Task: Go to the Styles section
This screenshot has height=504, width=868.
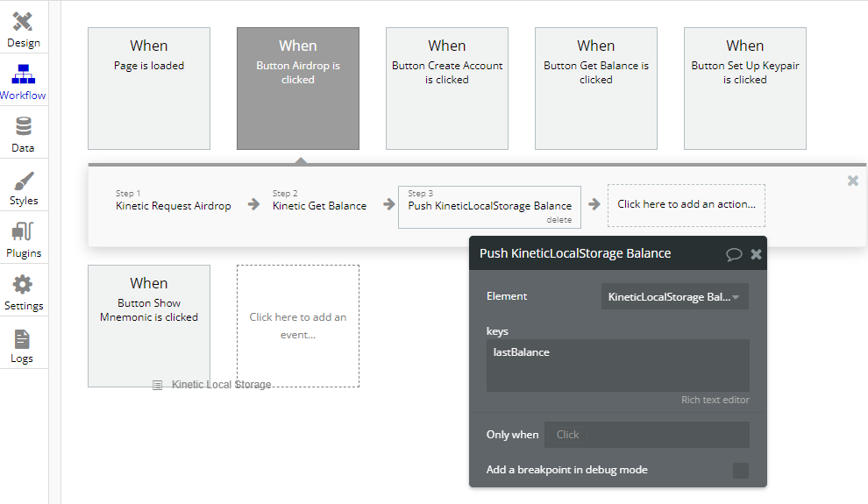Action: coord(23,187)
